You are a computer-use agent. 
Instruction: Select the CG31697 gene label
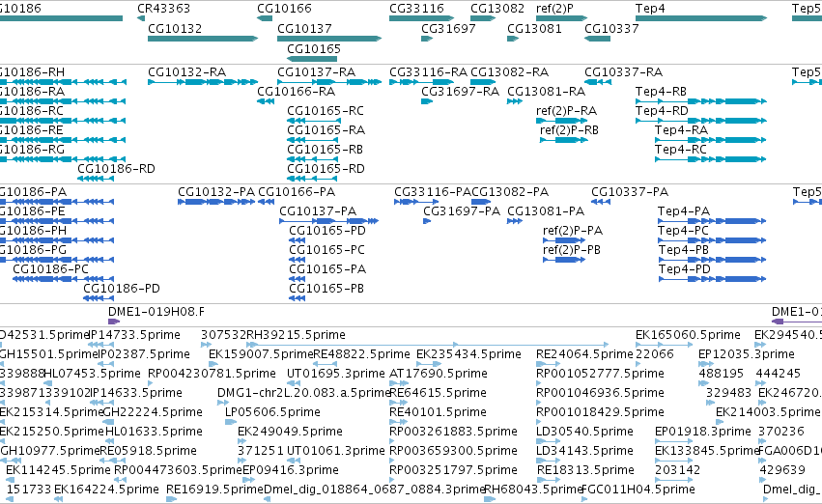pos(448,28)
